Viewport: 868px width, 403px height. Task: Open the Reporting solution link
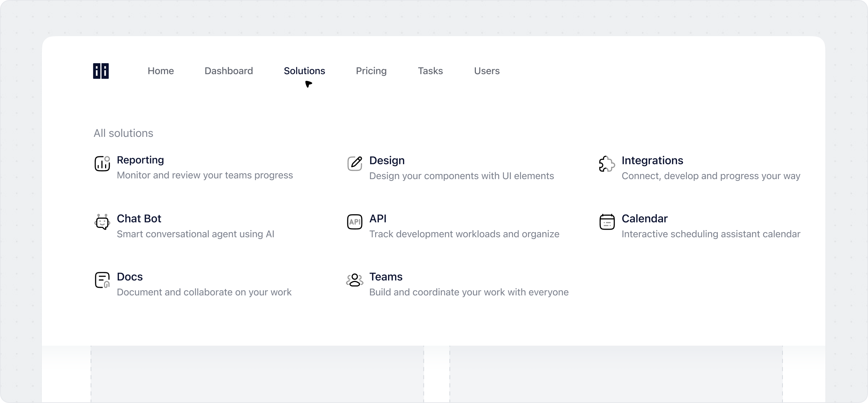pyautogui.click(x=140, y=160)
